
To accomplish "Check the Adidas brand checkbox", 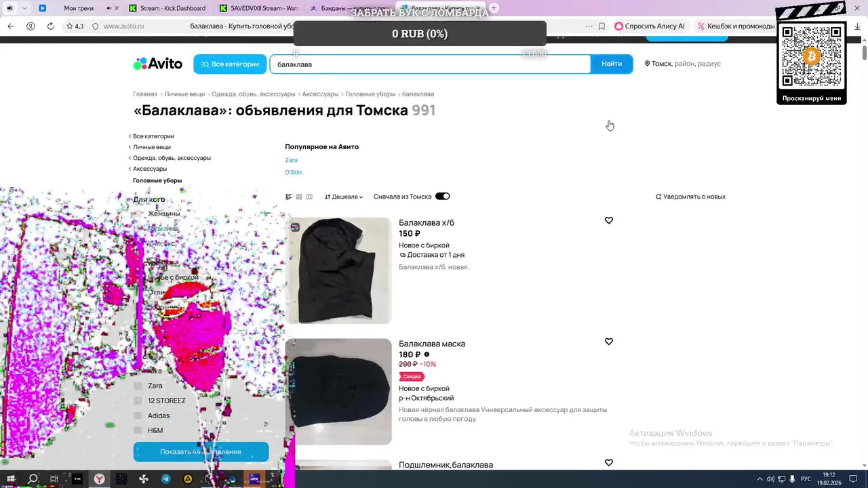I will click(x=138, y=415).
